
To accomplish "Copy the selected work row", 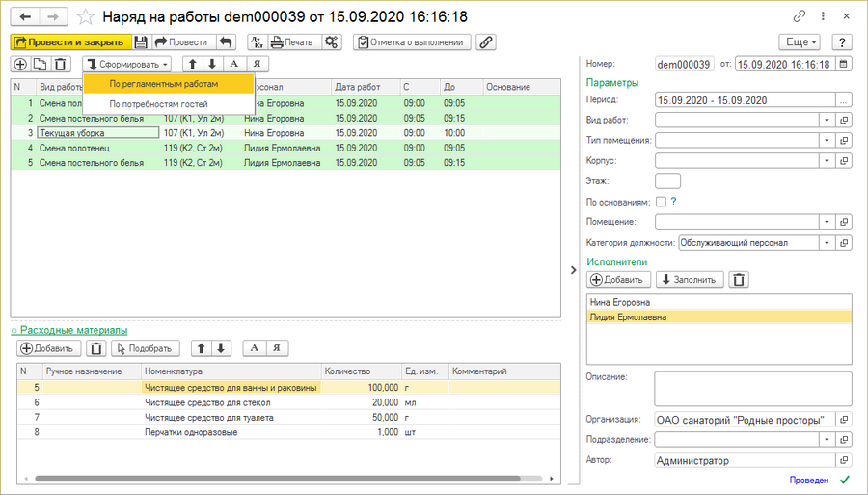I will pos(41,65).
